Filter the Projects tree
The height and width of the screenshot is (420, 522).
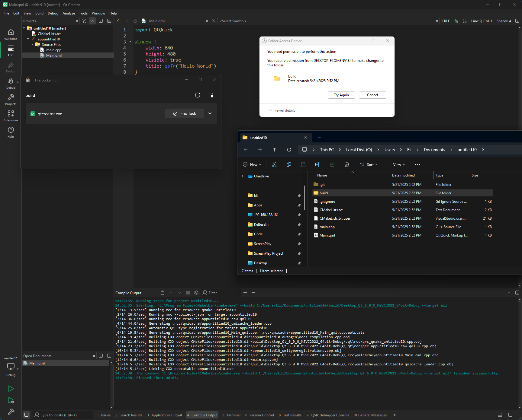[x=84, y=21]
